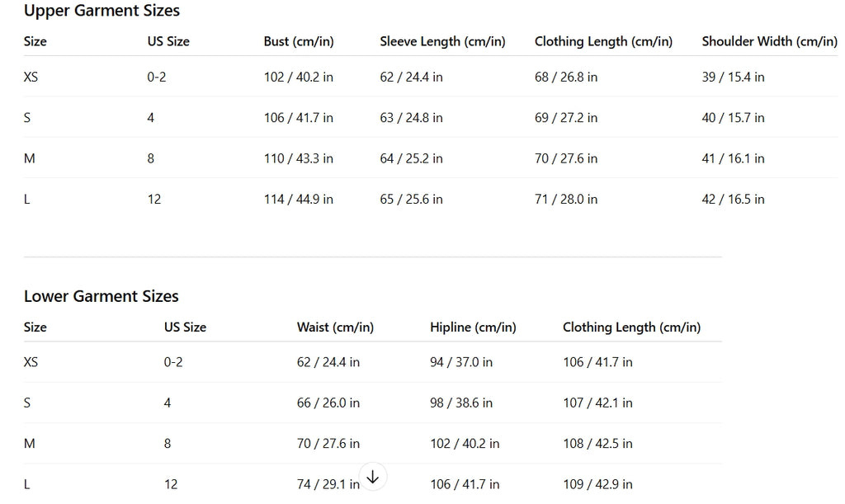Click the 66 / 26.0 in waist cell
Viewport: 845px width, 504px height.
coord(328,403)
